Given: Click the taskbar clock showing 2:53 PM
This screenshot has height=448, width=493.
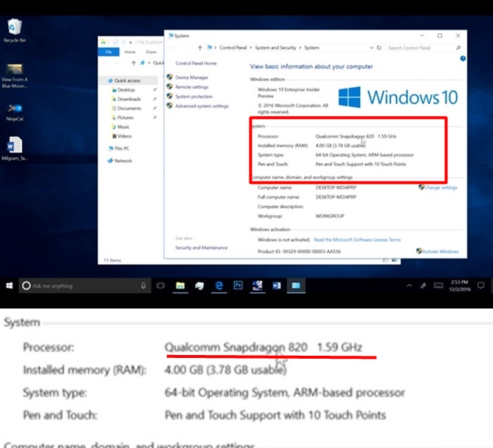Looking at the screenshot, I should (460, 286).
